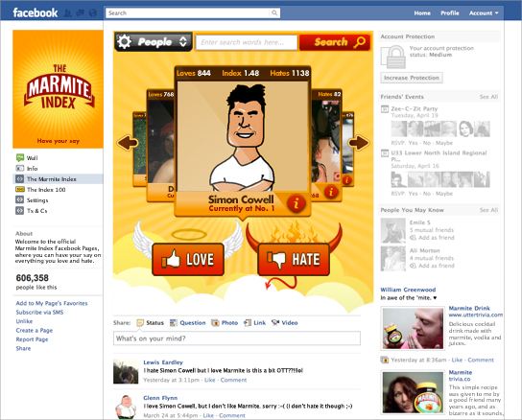See All people you may know
Image resolution: width=522 pixels, height=420 pixels.
coord(488,210)
